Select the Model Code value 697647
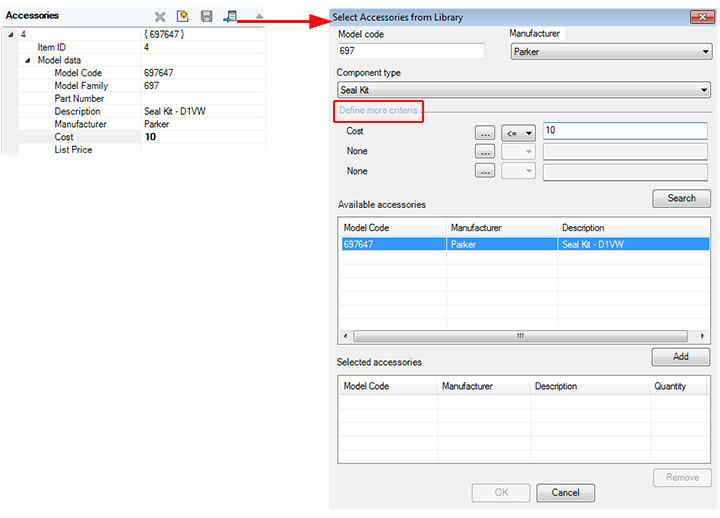Screen dimensions: 720x518 point(158,73)
